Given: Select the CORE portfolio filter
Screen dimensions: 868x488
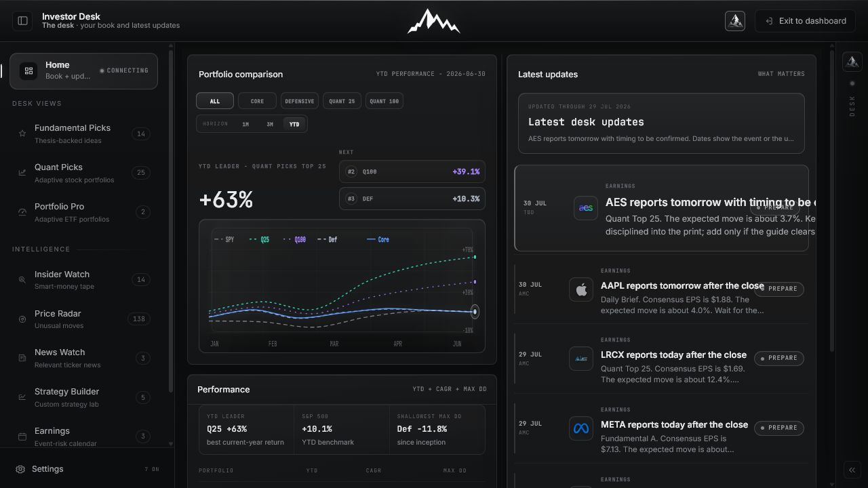Looking at the screenshot, I should [257, 101].
